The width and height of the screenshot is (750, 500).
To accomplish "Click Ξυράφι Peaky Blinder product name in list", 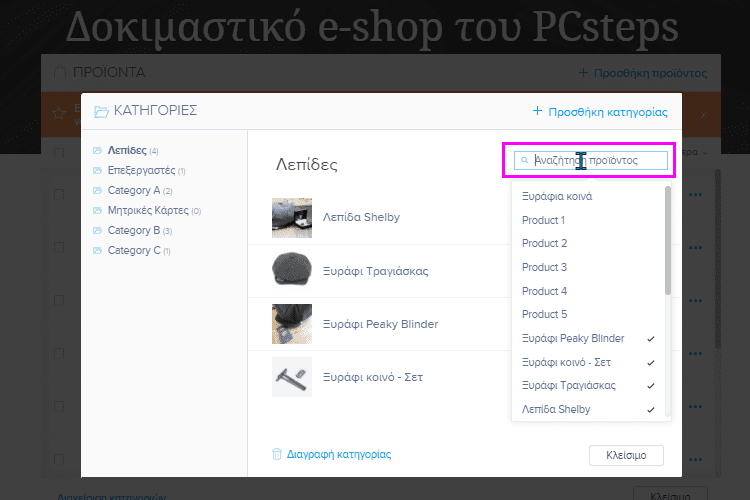I will click(380, 324).
